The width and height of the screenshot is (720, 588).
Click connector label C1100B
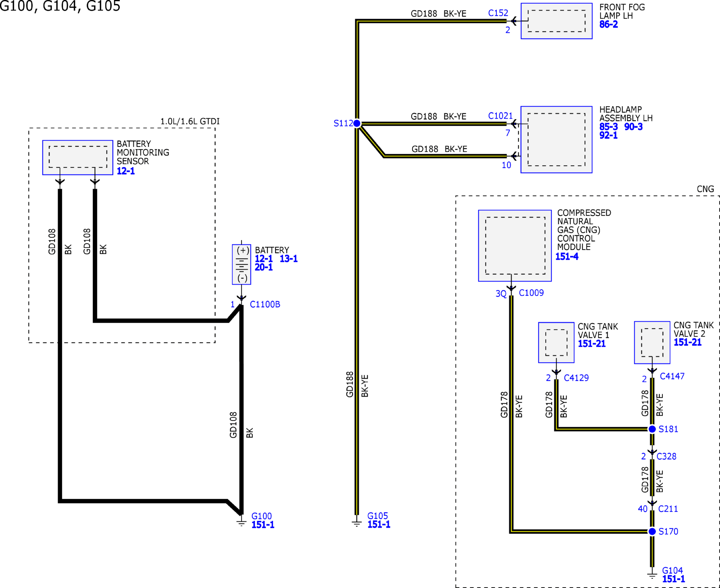(265, 304)
